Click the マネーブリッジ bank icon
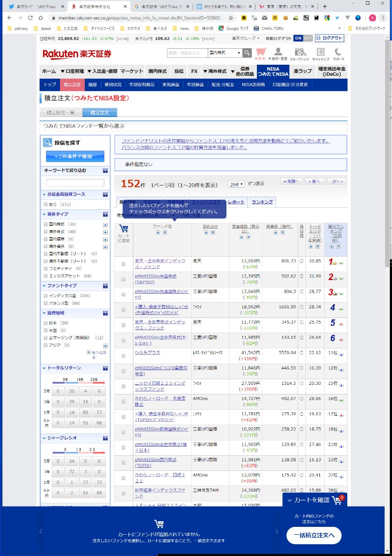Viewport: 392px width, 556px height. pyautogui.click(x=299, y=54)
